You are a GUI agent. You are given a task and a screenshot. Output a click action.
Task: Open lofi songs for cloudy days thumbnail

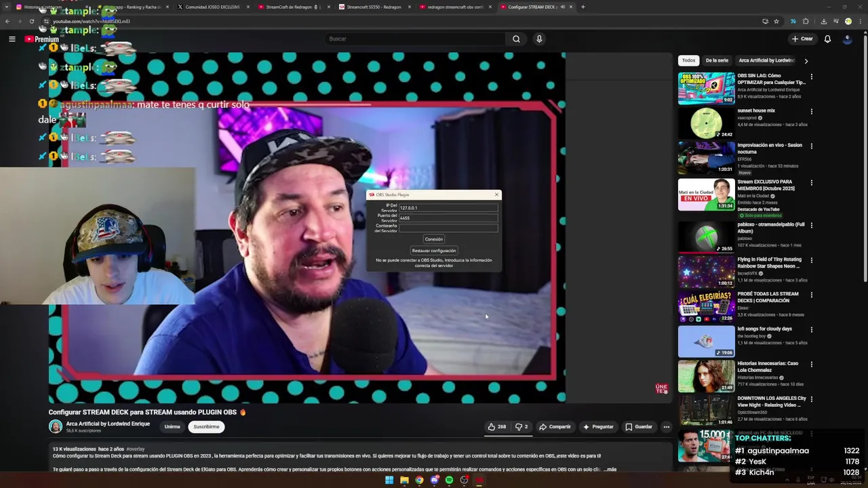pyautogui.click(x=706, y=342)
